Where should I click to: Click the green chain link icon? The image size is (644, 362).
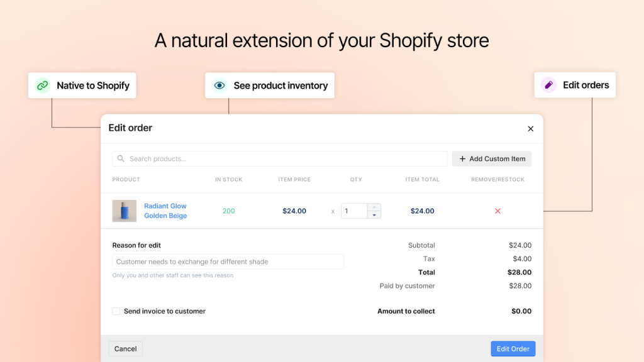(x=42, y=85)
